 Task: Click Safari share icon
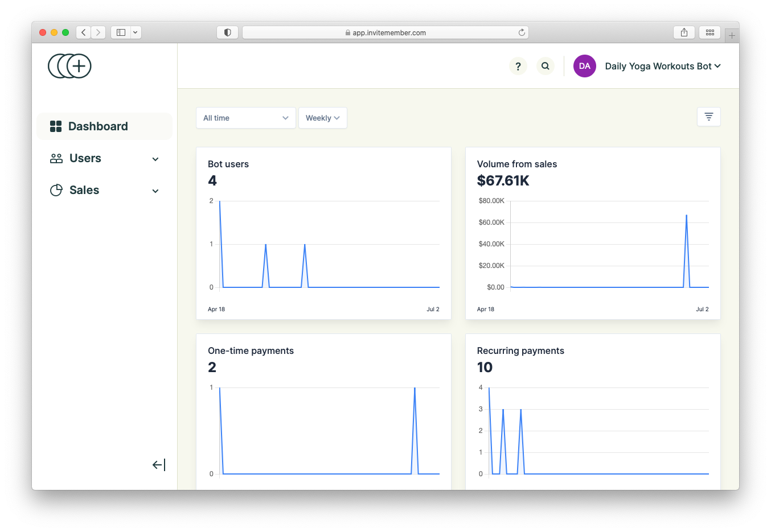point(684,32)
